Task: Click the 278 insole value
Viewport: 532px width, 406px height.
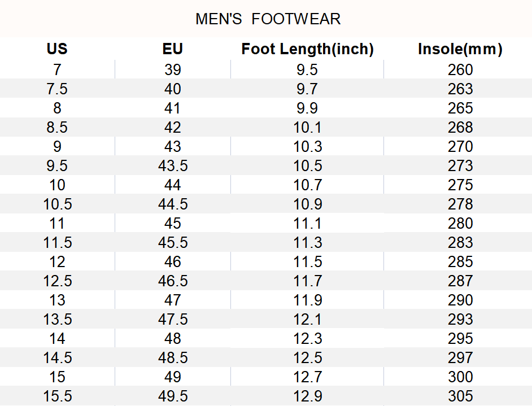Action: click(460, 204)
